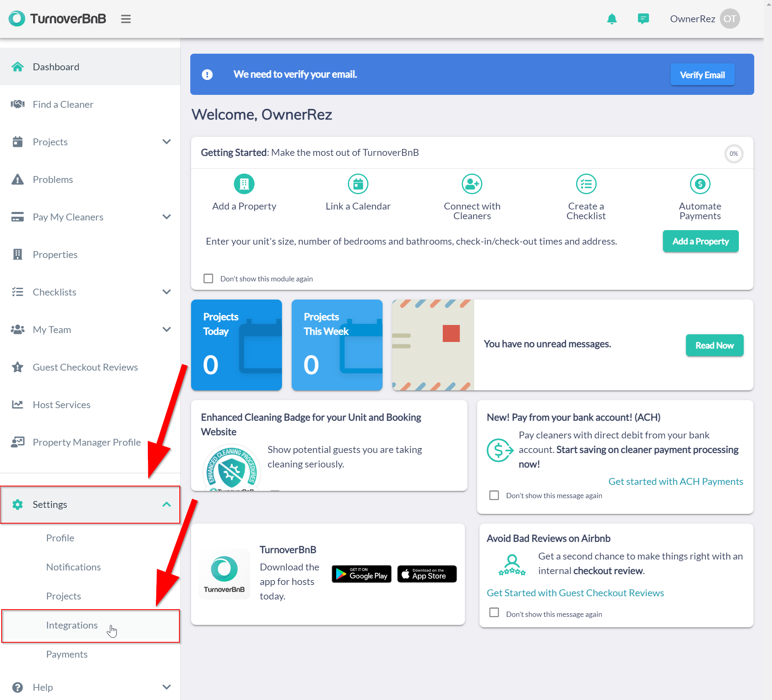
Task: Click the Property Manager Profile icon
Action: coord(17,442)
